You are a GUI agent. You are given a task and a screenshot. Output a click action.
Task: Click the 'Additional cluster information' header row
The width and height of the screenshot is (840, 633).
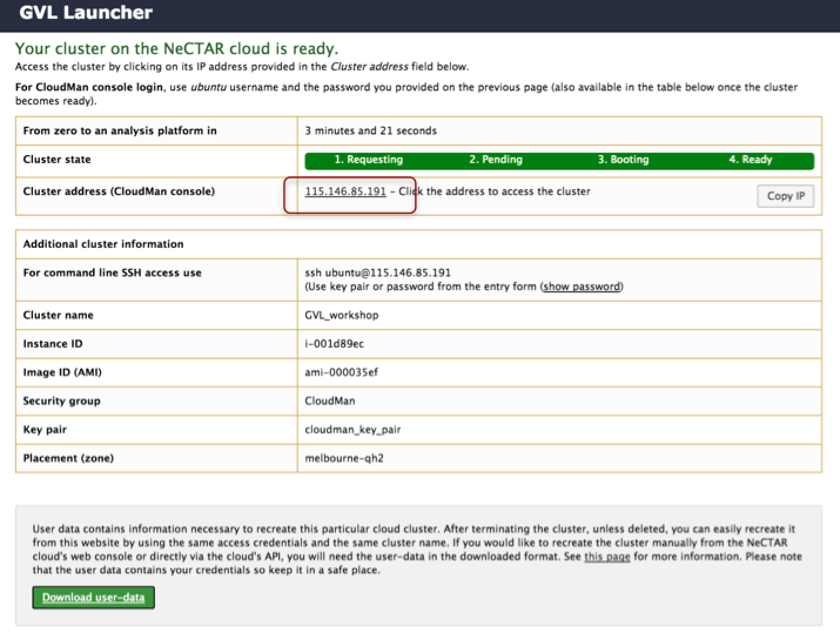[x=418, y=244]
